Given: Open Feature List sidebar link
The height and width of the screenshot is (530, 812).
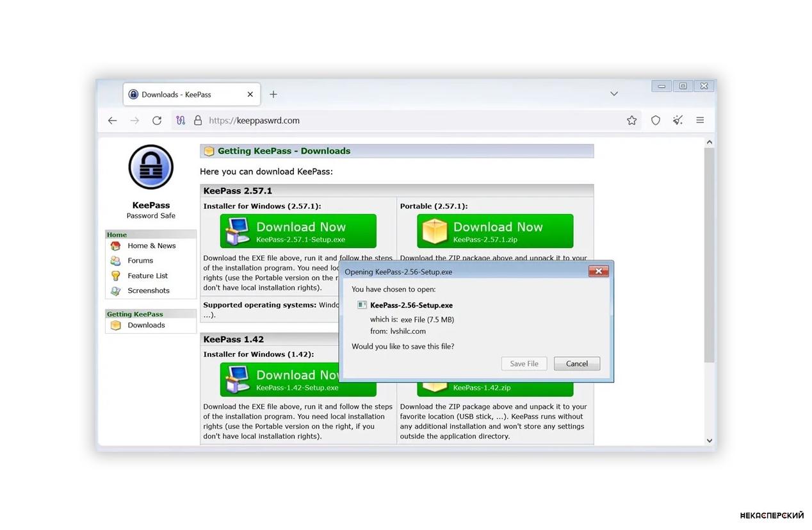Looking at the screenshot, I should tap(147, 276).
